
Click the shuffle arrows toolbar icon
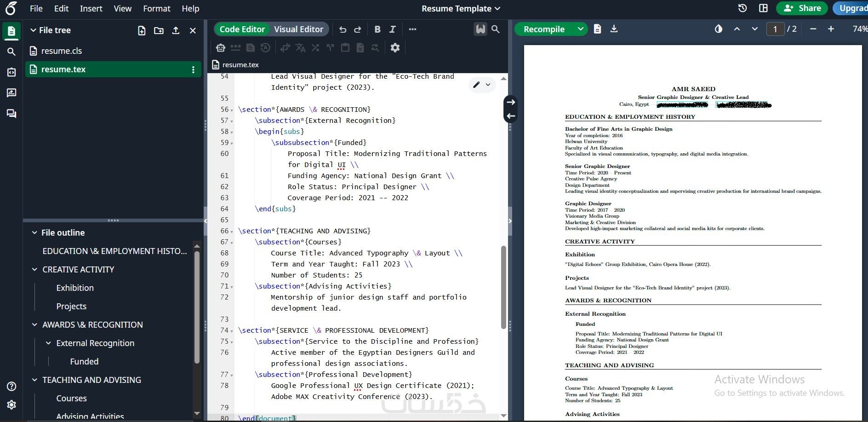tap(315, 47)
